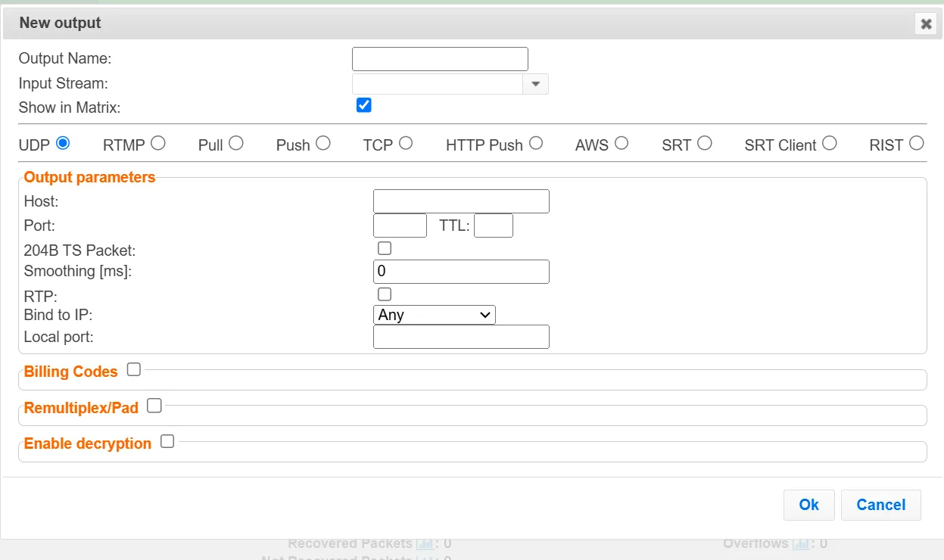The image size is (944, 560).
Task: Select the SRT Client option
Action: (830, 143)
